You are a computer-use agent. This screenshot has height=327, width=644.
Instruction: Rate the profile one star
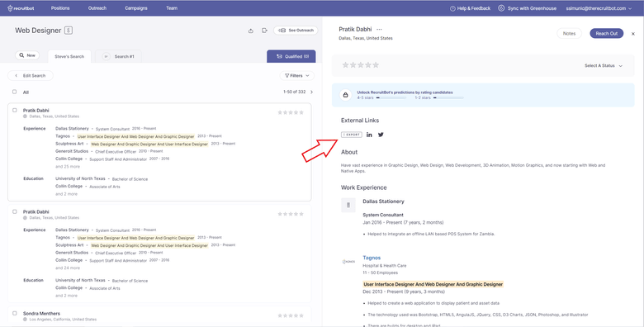[345, 65]
